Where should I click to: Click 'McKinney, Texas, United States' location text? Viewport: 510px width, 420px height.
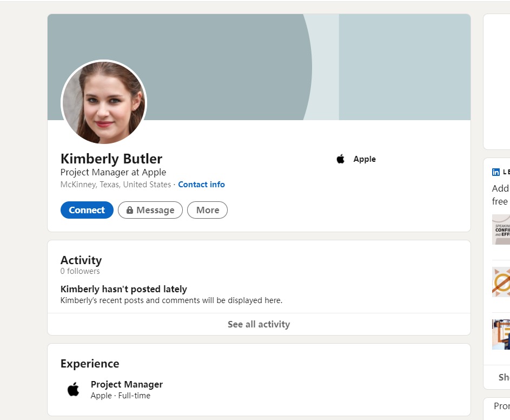tap(116, 185)
